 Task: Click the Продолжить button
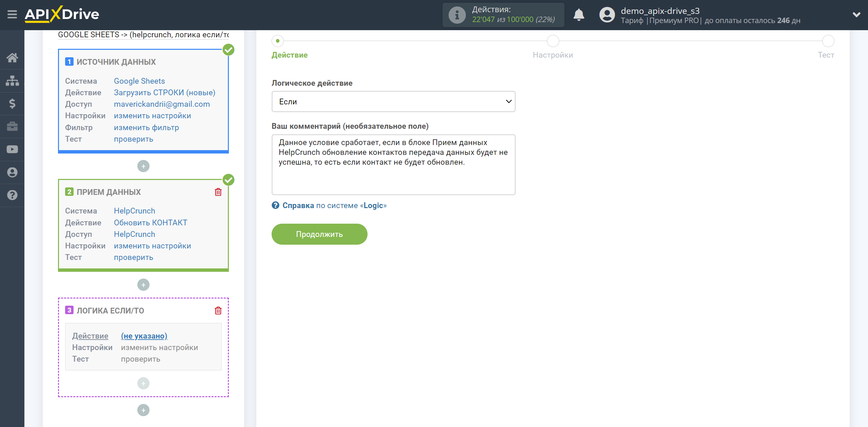pos(319,234)
